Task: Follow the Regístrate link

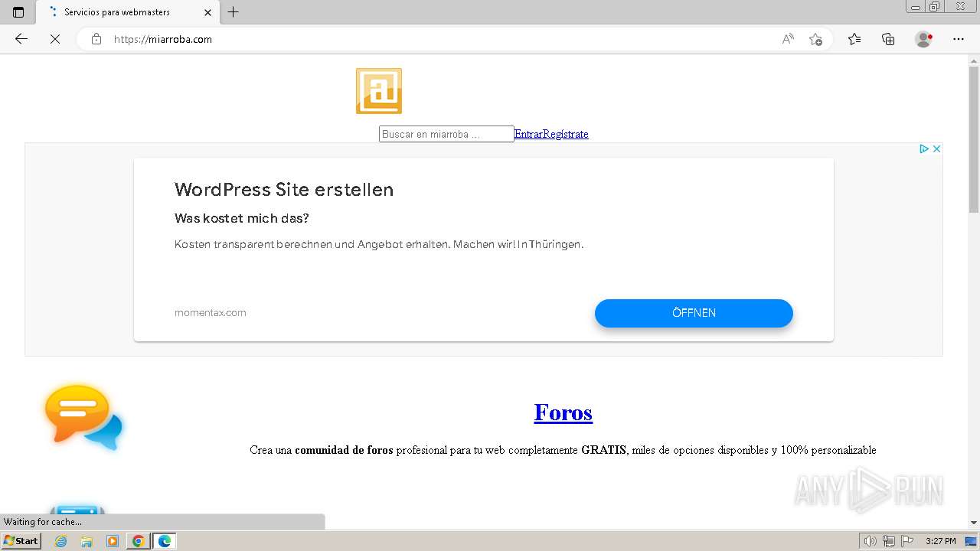Action: click(566, 134)
